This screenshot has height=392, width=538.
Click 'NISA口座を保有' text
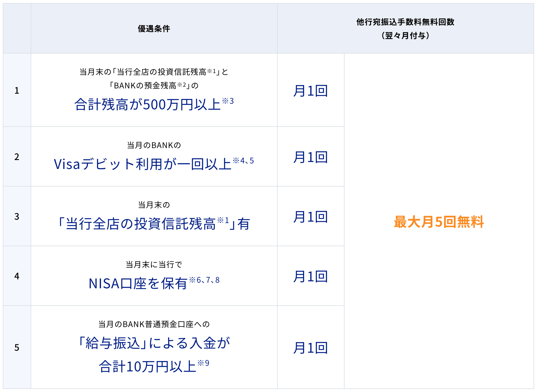138,284
